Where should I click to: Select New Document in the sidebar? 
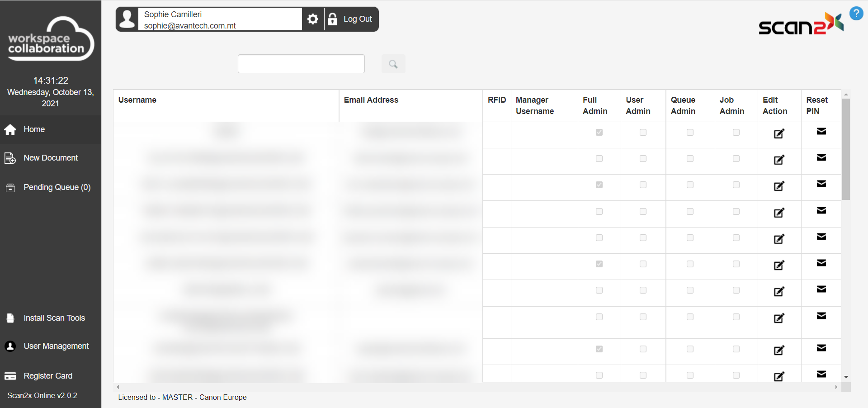click(51, 158)
